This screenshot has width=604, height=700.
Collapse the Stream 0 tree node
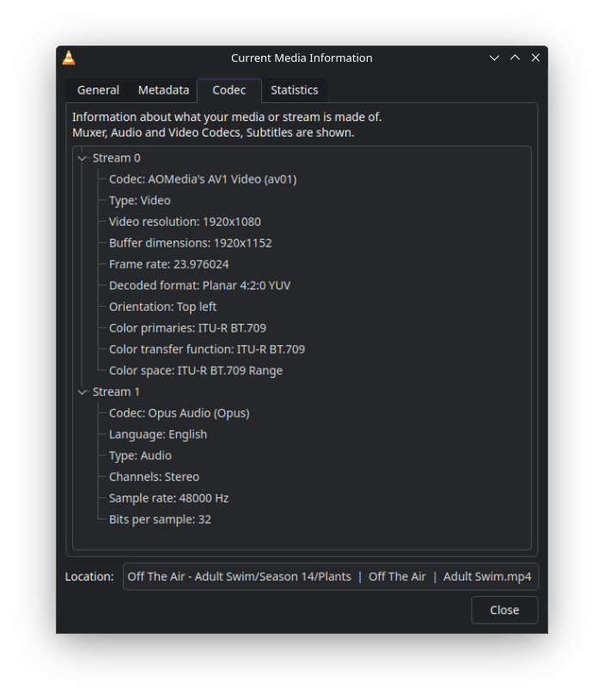pos(82,159)
